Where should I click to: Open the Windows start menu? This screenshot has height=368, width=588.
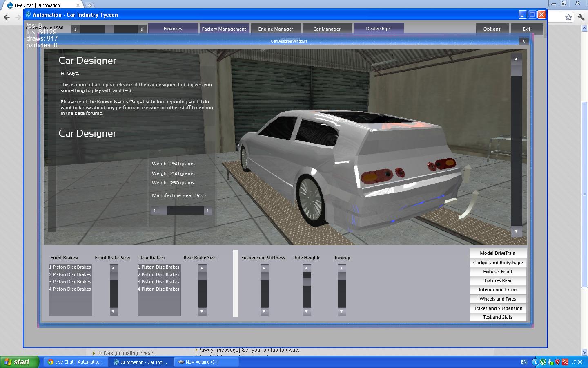[19, 362]
